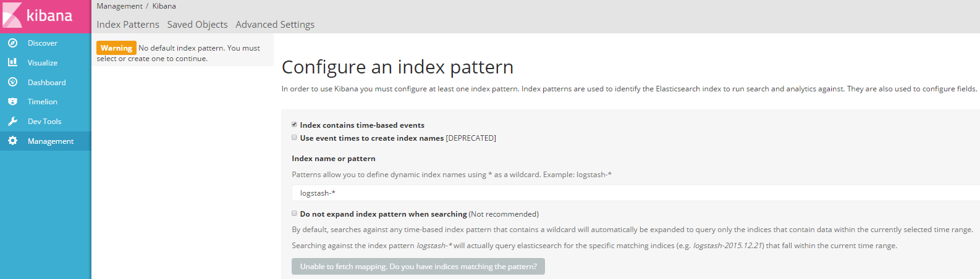
Task: Select the Dashboard sidebar label
Action: pyautogui.click(x=46, y=83)
